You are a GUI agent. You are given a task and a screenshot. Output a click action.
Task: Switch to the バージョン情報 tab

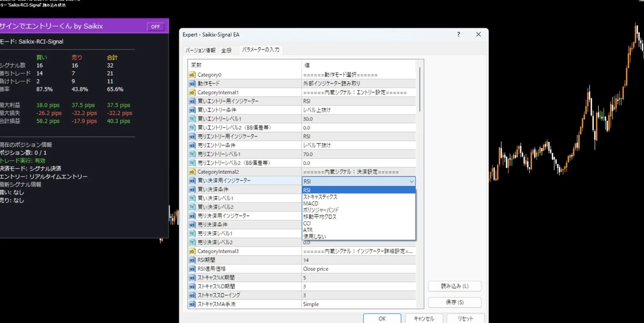(200, 50)
